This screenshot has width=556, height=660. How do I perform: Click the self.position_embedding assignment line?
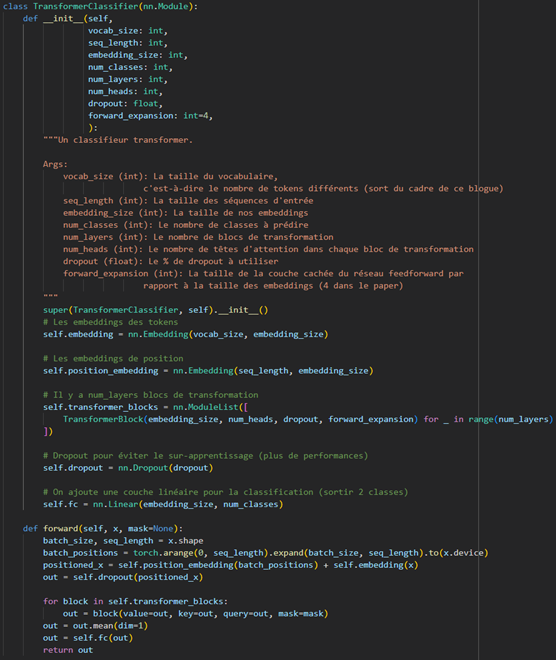pos(208,371)
